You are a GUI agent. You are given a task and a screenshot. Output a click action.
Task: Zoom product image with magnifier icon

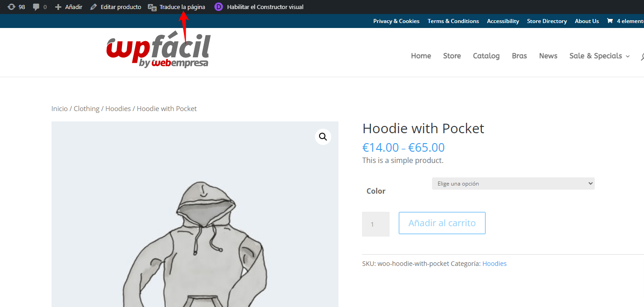[323, 136]
